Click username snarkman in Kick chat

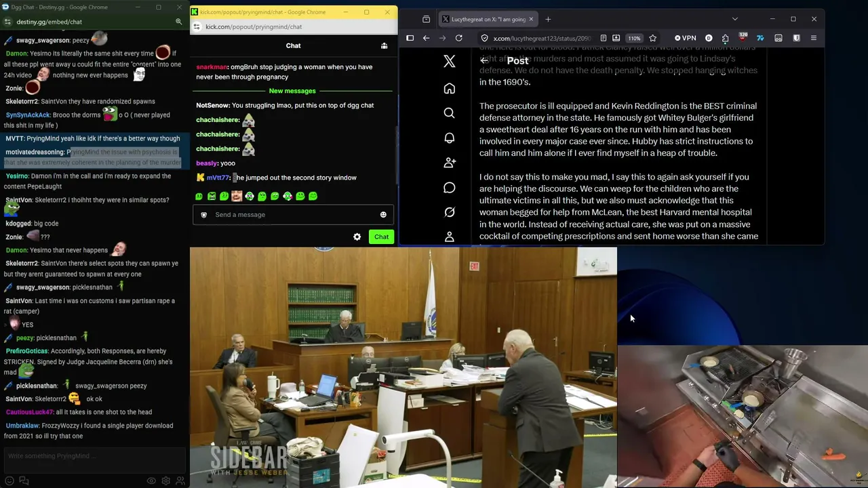coord(212,67)
